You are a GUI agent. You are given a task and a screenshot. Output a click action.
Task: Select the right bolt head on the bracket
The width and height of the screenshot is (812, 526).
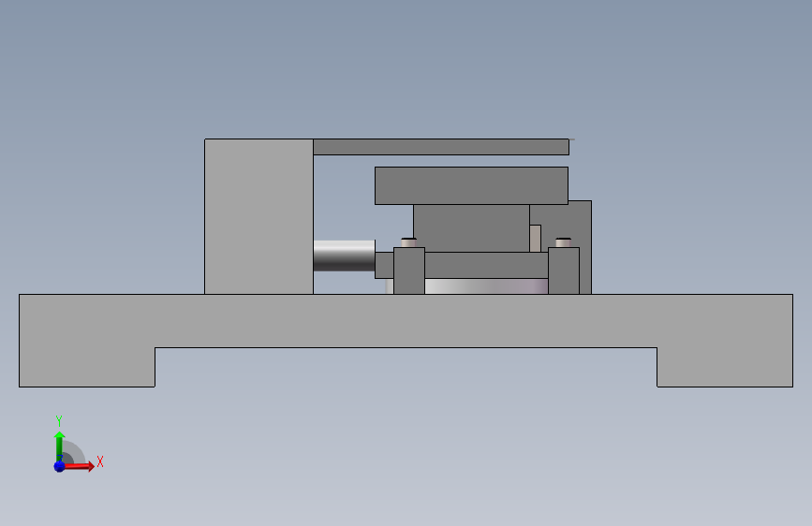[x=564, y=242]
